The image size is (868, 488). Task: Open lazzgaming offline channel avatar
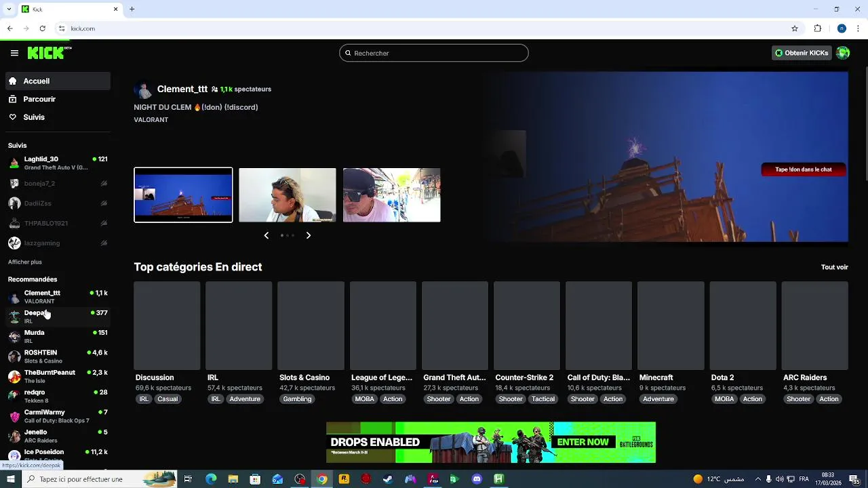point(14,243)
